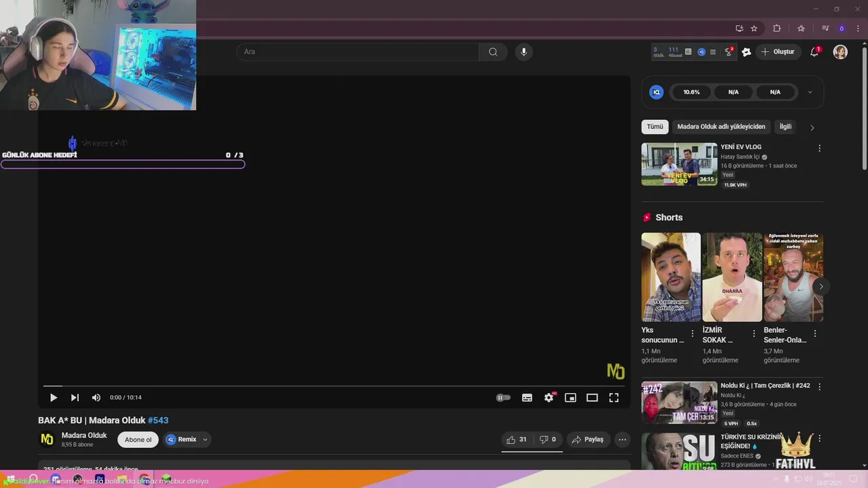Screen dimensions: 868x488
Task: Open the player settings gear
Action: tap(549, 398)
